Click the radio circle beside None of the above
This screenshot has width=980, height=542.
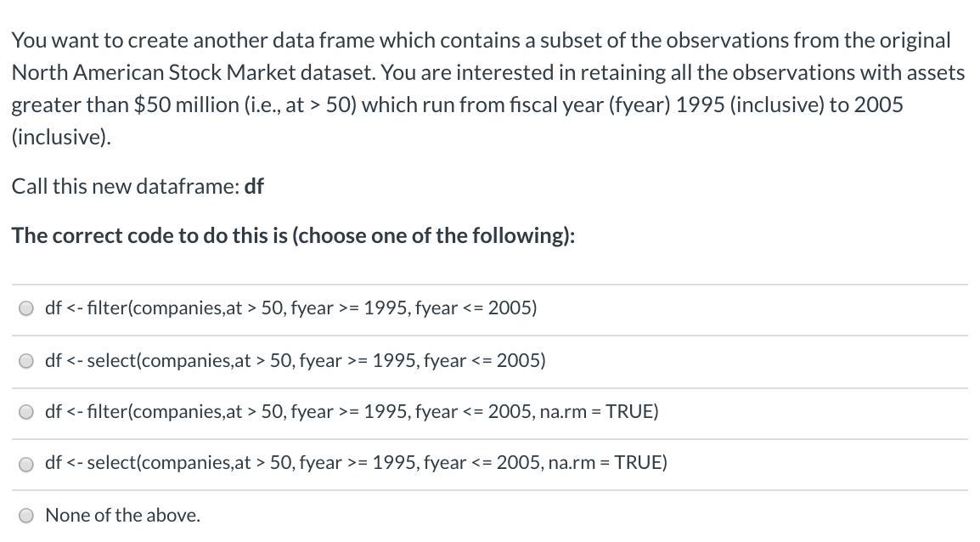[25, 514]
